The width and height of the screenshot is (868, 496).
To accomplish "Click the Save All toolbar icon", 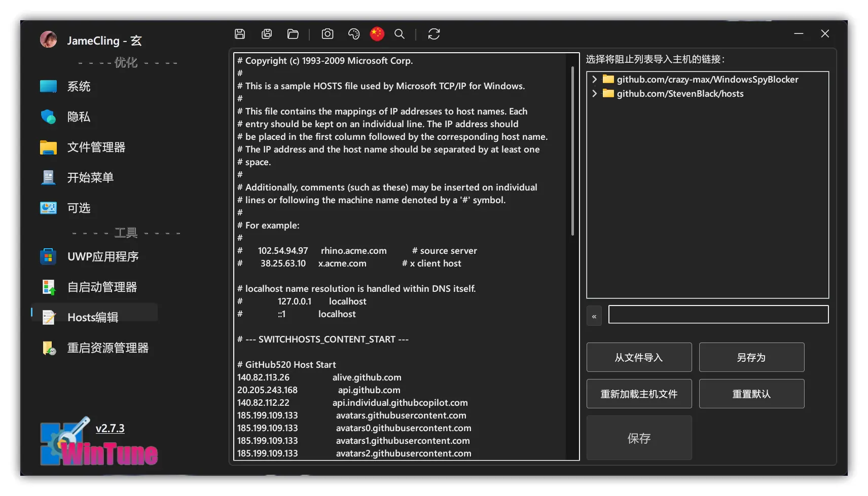I will pyautogui.click(x=267, y=34).
